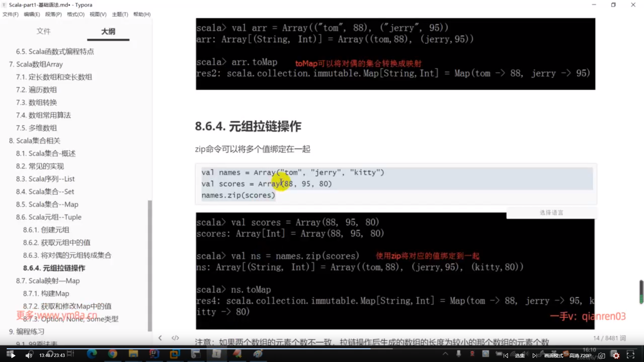644x362 pixels.
Task: Go to 7.3. 数组转换 in outline
Action: pos(36,102)
